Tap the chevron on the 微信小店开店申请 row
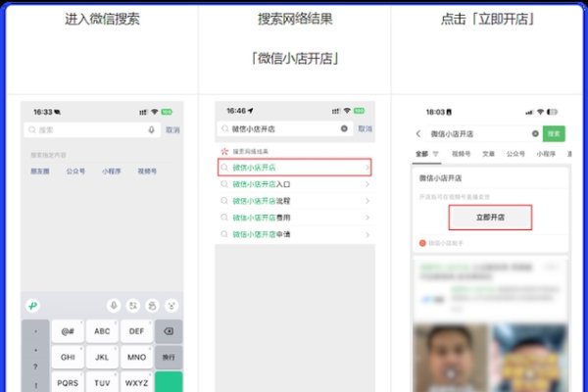This screenshot has height=392, width=588. pos(367,234)
